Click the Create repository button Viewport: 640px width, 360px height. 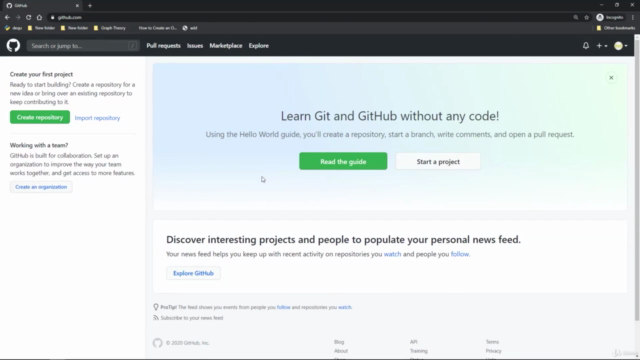click(40, 117)
